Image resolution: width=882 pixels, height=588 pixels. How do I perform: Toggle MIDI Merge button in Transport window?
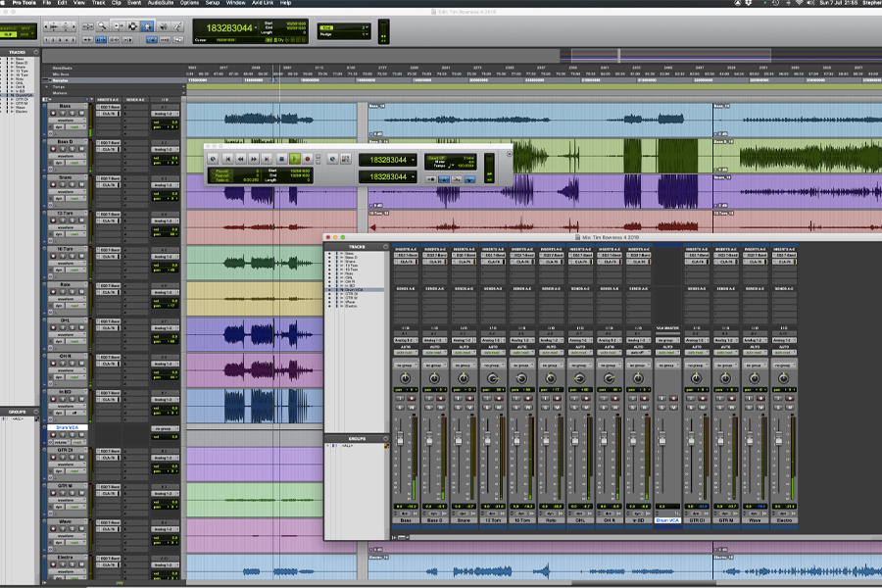tap(457, 179)
